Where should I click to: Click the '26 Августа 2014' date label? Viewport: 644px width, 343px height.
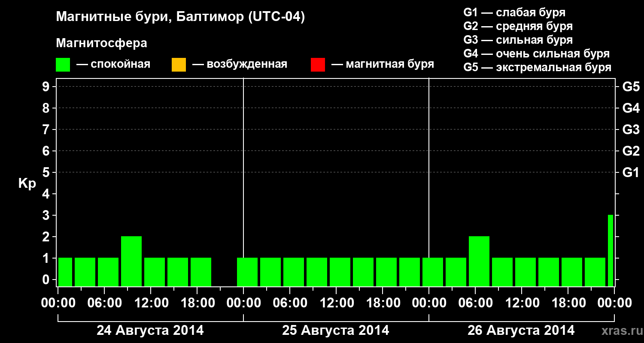[521, 331]
